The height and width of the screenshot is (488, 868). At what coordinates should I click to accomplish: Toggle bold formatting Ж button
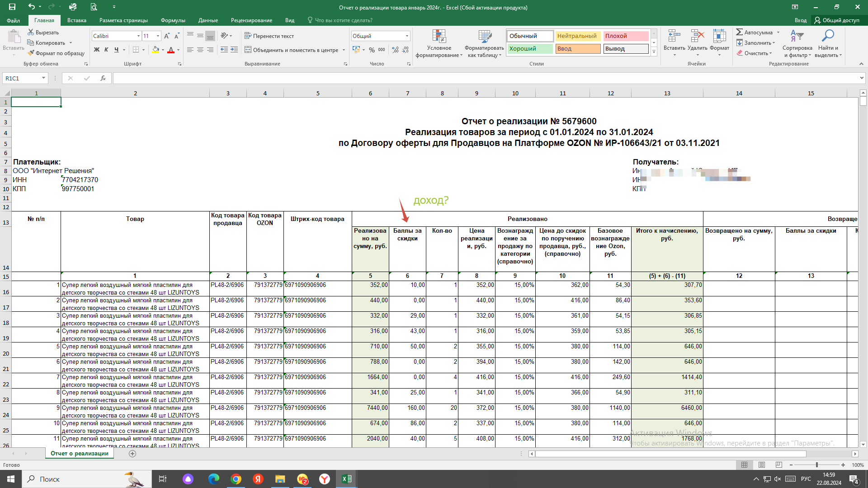(x=96, y=50)
